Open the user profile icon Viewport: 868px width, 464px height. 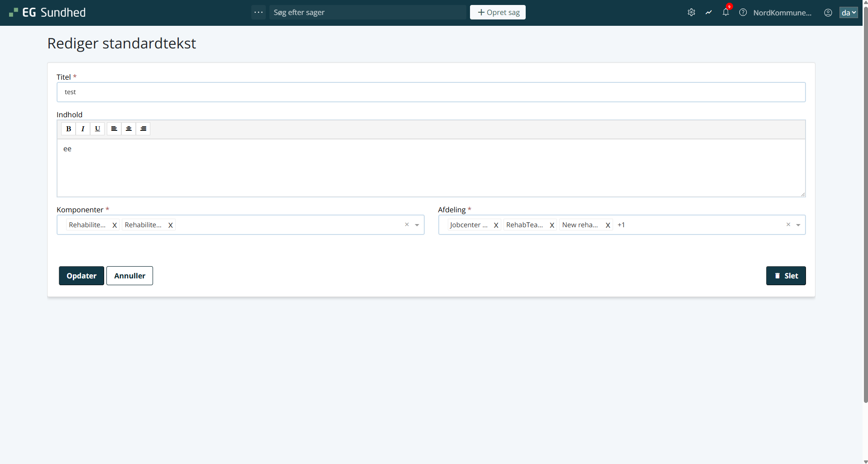click(828, 13)
